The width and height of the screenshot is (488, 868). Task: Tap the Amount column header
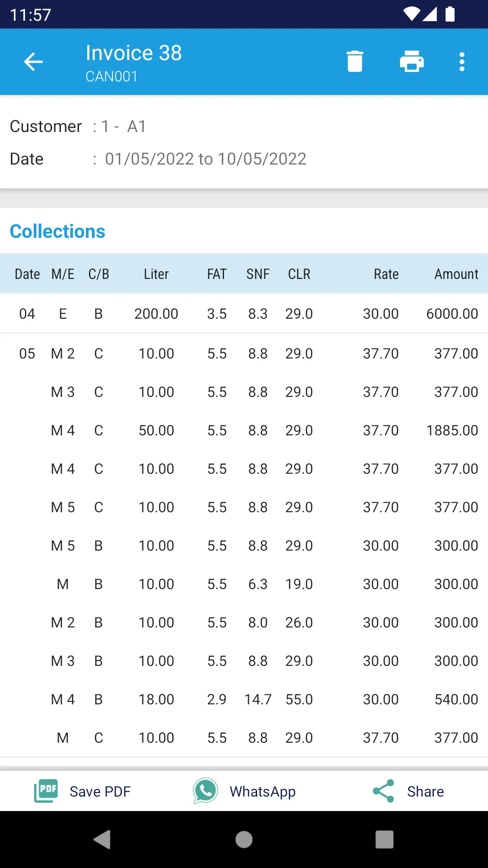(x=456, y=274)
